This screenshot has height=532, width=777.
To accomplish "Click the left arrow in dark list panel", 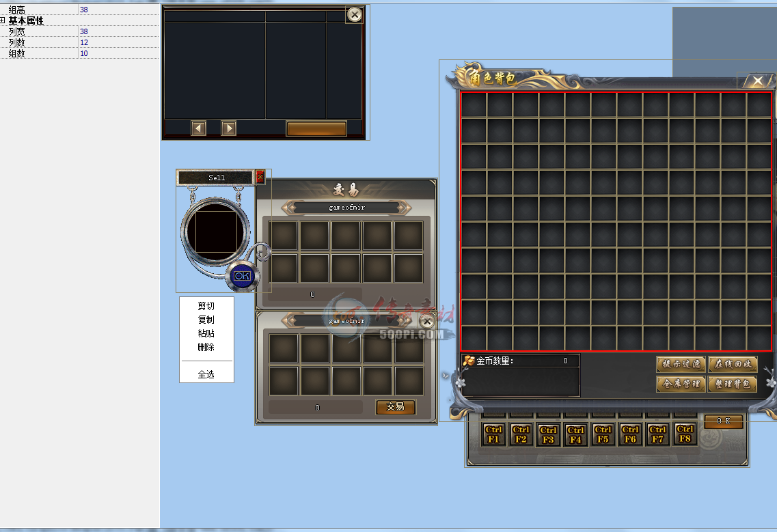I will click(x=199, y=128).
